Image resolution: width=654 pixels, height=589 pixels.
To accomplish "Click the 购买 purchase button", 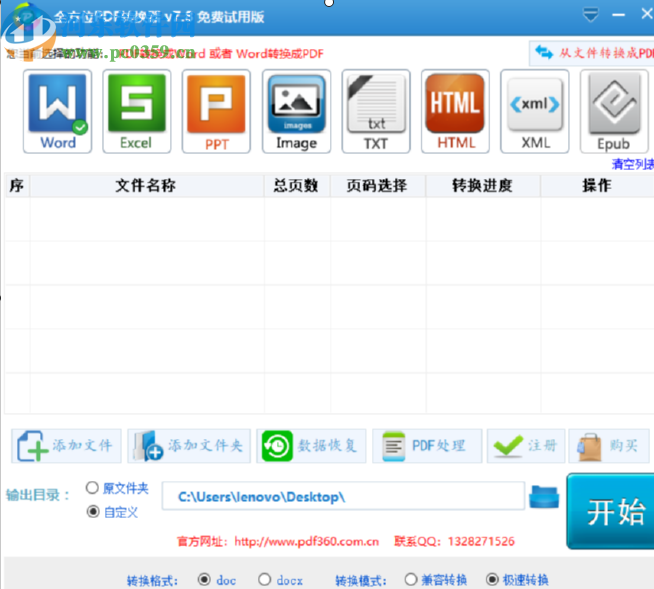I will pos(609,446).
